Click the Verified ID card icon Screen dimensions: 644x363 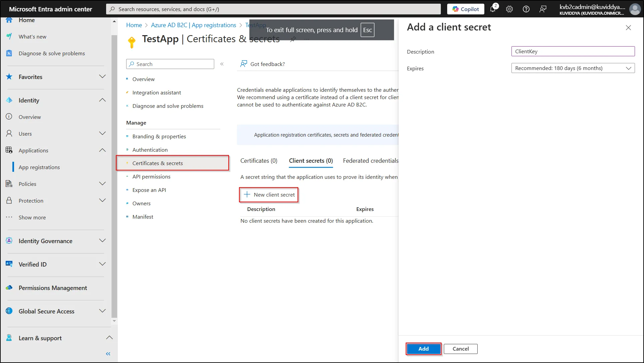(9, 264)
